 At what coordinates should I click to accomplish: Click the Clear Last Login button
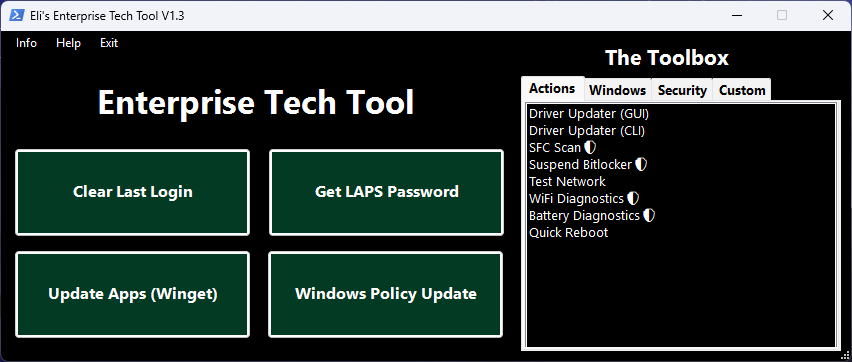pyautogui.click(x=133, y=192)
